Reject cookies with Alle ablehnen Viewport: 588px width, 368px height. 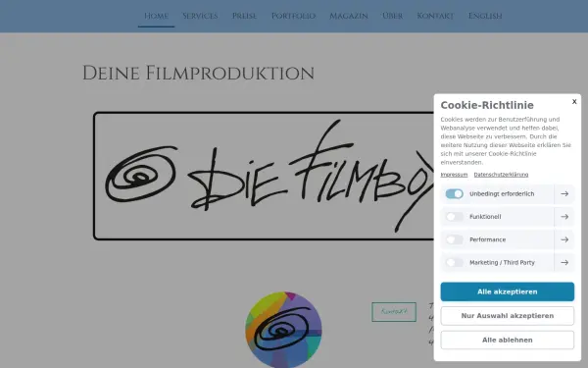507,340
